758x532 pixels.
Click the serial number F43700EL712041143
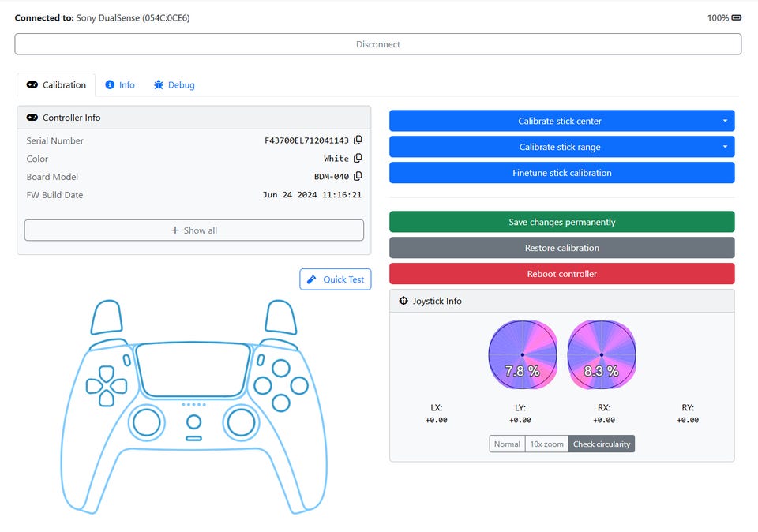coord(306,140)
